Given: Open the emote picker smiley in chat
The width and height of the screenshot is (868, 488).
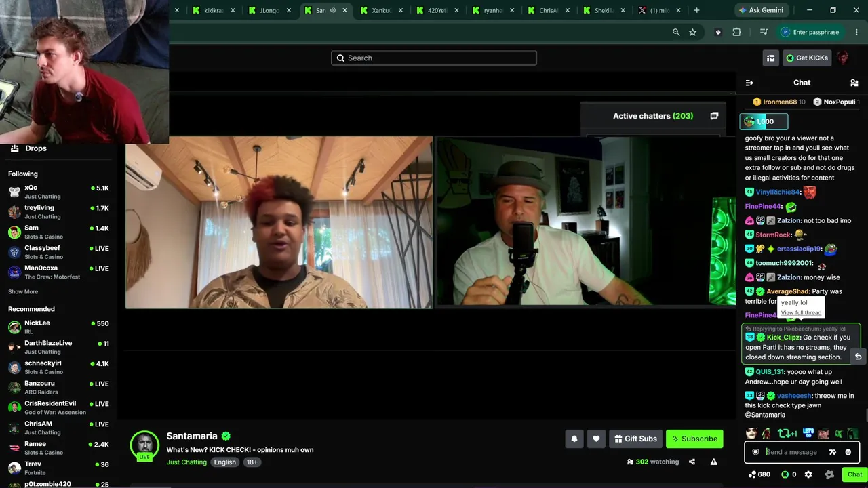Looking at the screenshot, I should point(848,452).
